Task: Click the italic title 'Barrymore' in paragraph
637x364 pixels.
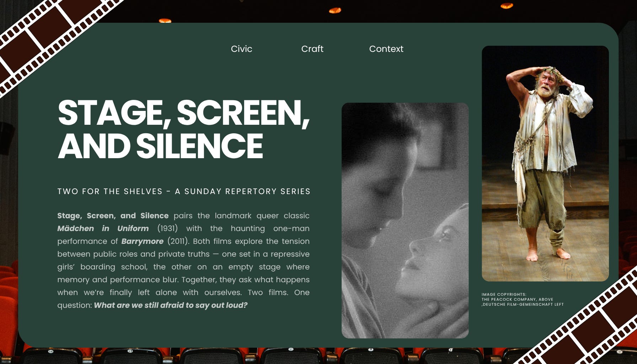Action: pyautogui.click(x=142, y=241)
